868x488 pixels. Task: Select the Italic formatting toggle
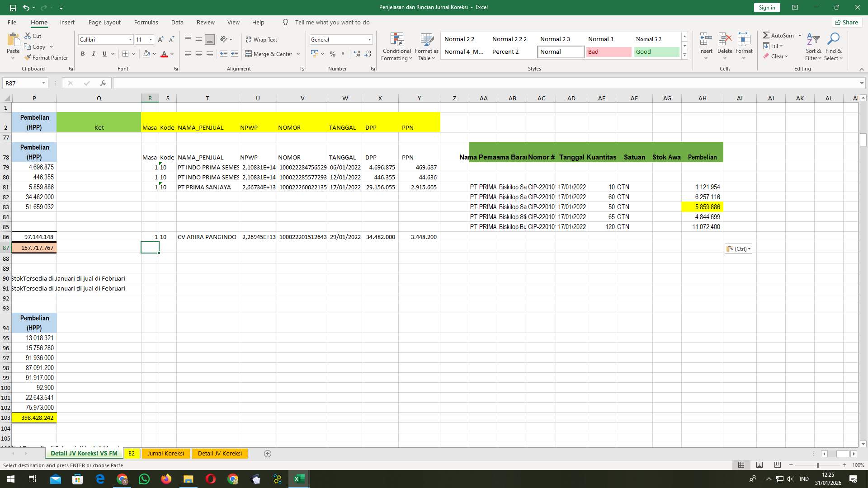tap(94, 53)
